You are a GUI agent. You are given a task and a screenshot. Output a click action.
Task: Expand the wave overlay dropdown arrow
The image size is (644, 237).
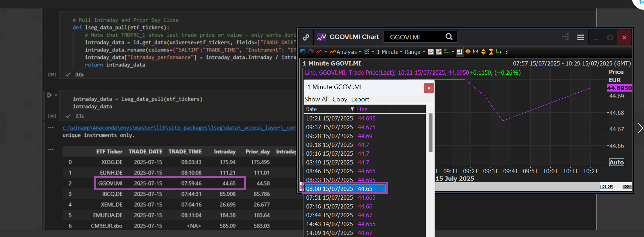[x=373, y=52]
